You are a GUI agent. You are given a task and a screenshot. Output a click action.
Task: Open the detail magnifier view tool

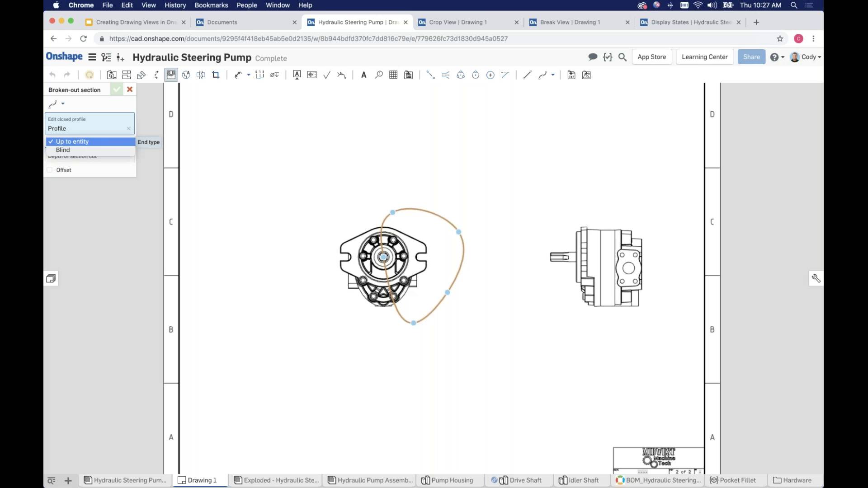(378, 75)
